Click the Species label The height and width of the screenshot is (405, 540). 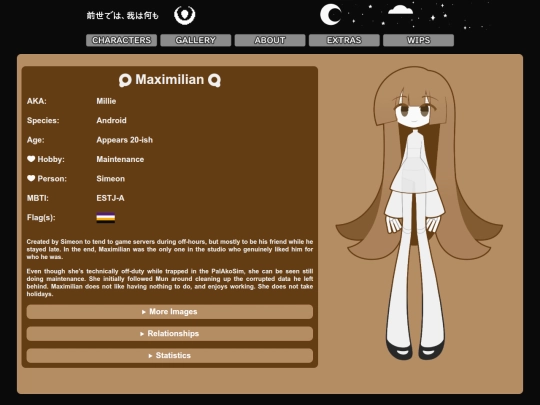(x=43, y=121)
